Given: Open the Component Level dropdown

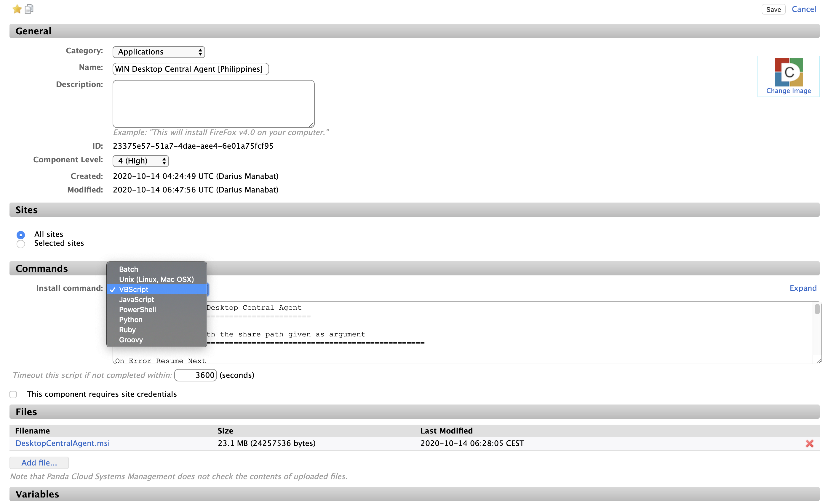Looking at the screenshot, I should point(140,161).
